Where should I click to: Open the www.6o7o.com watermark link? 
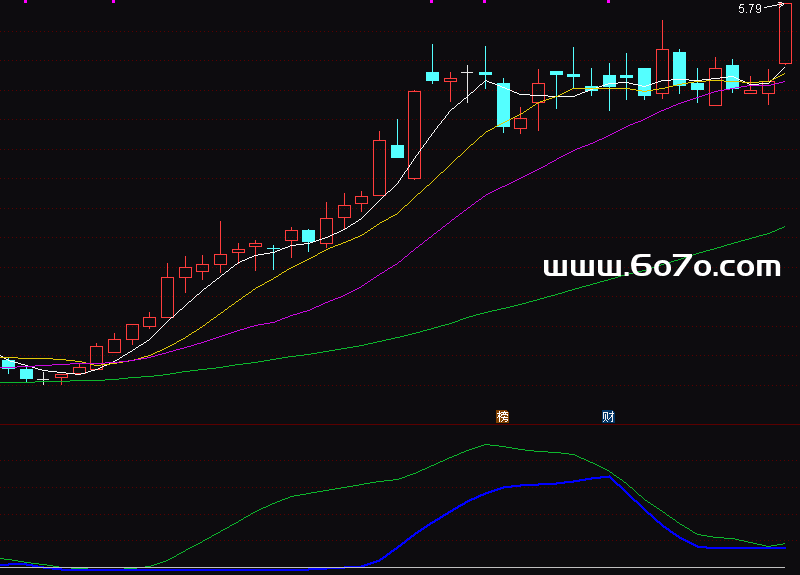coord(661,266)
